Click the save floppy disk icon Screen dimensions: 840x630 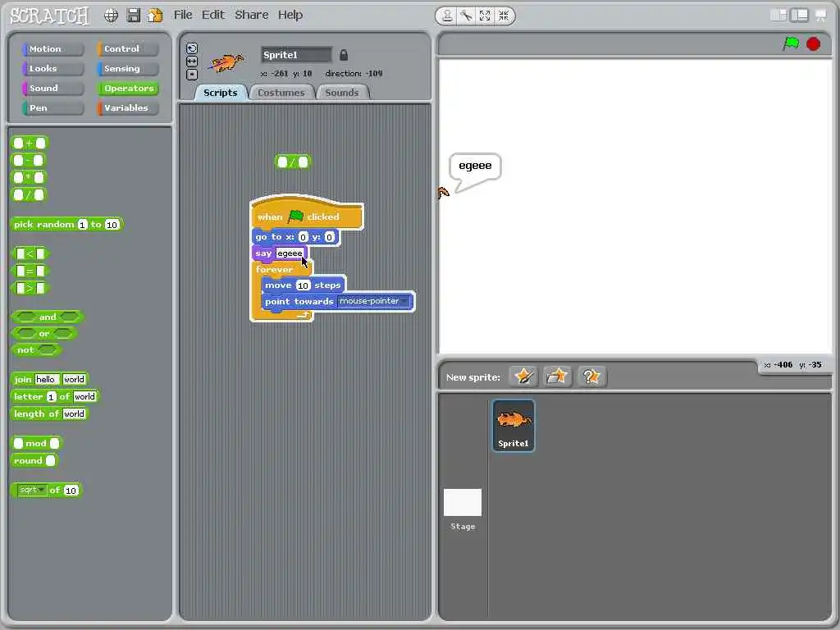click(x=134, y=16)
